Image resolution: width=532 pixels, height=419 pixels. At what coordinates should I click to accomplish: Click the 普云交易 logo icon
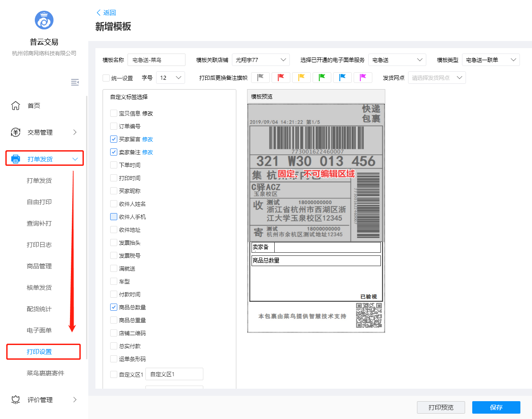[44, 20]
